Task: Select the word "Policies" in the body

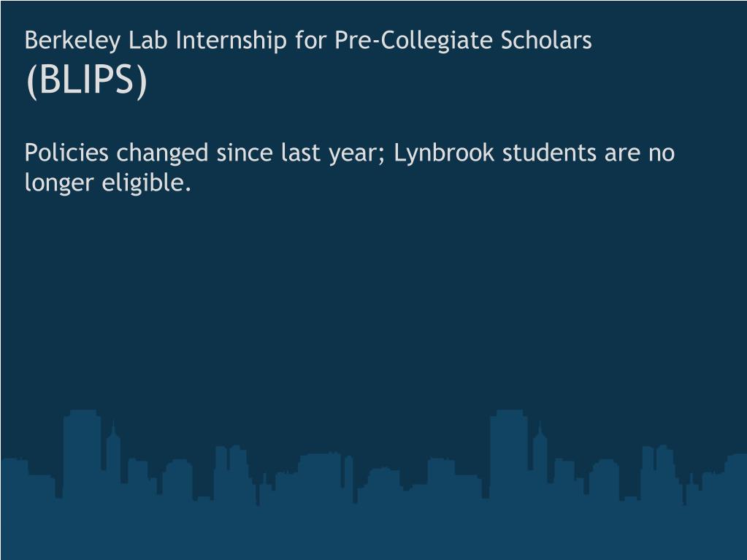Action: (x=66, y=153)
